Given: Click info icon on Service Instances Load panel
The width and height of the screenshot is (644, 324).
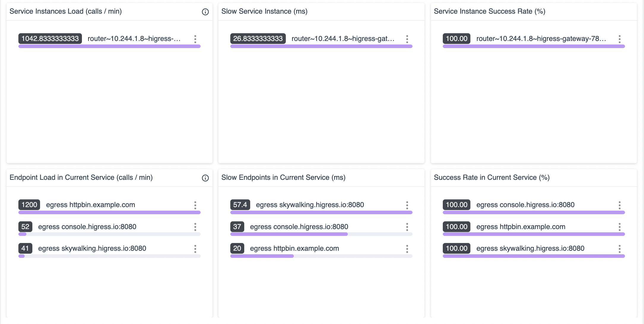Looking at the screenshot, I should (x=205, y=12).
